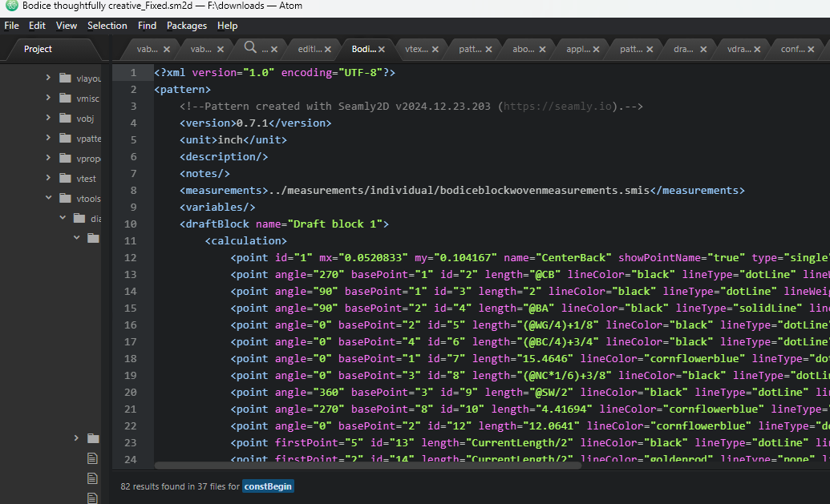Collapse the vtools folder

48,198
